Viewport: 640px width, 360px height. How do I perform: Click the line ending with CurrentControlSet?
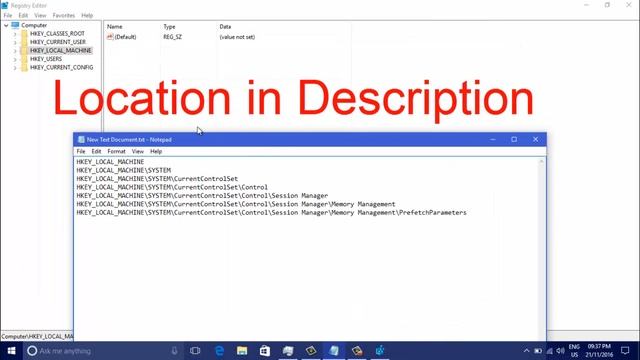coord(157,179)
